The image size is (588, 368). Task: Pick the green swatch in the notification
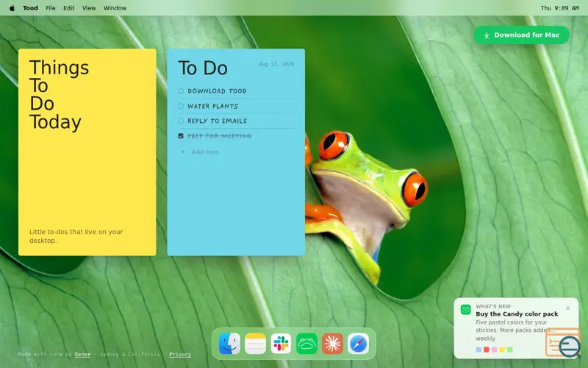click(509, 350)
